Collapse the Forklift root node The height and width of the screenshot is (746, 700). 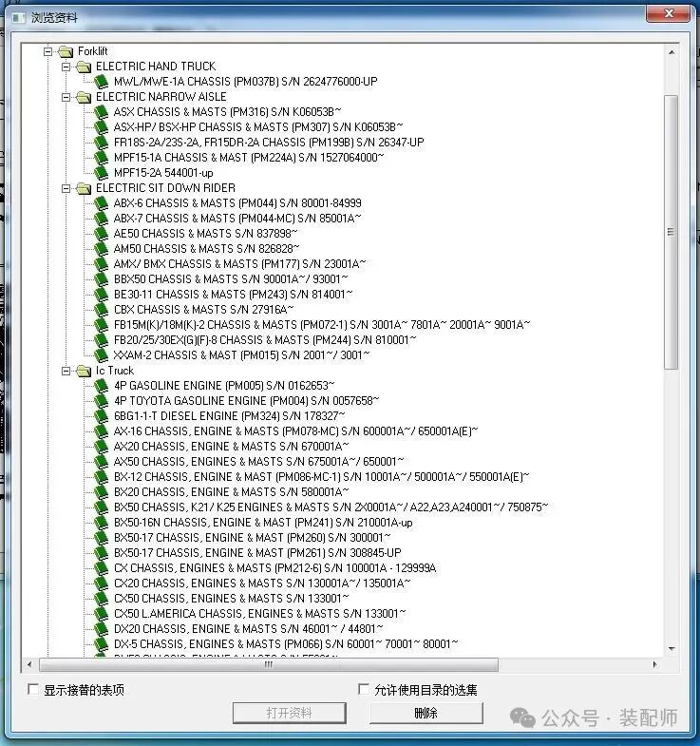48,51
